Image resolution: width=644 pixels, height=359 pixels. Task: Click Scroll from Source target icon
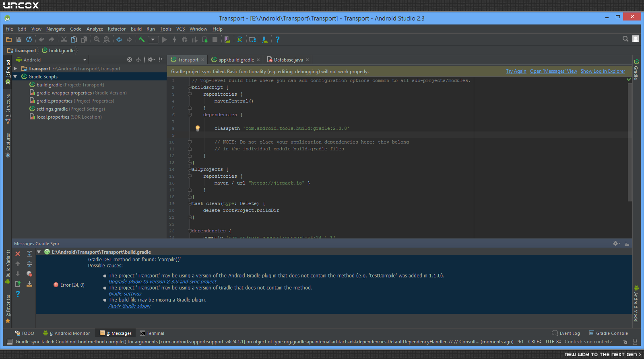(x=130, y=59)
